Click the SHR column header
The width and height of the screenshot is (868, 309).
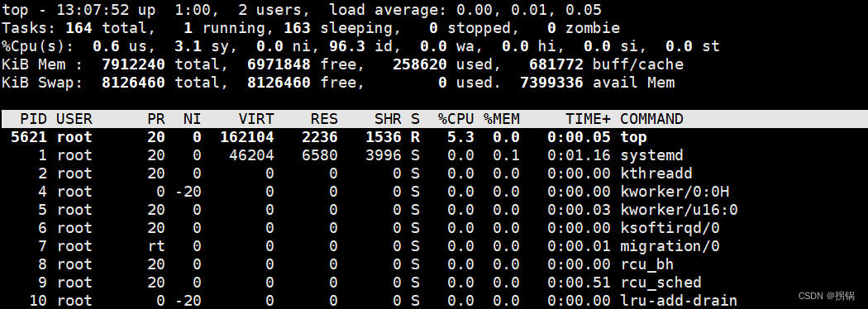pos(388,119)
